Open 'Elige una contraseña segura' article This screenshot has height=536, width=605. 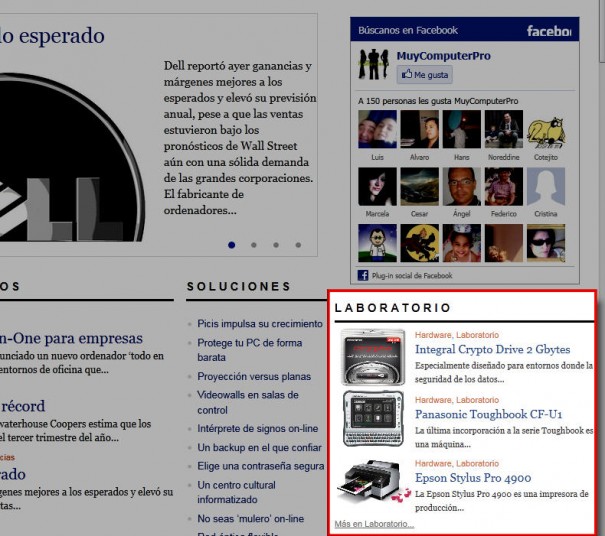pyautogui.click(x=260, y=466)
